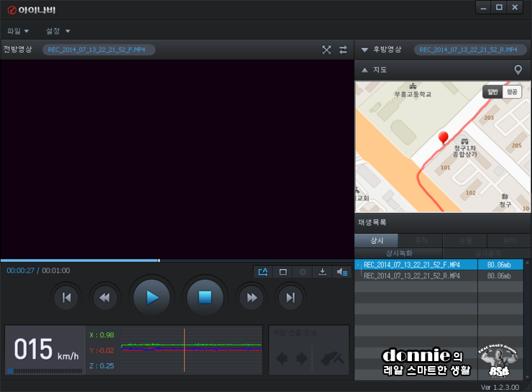Jump to previous file
Image resolution: width=532 pixels, height=392 pixels.
[x=66, y=297]
